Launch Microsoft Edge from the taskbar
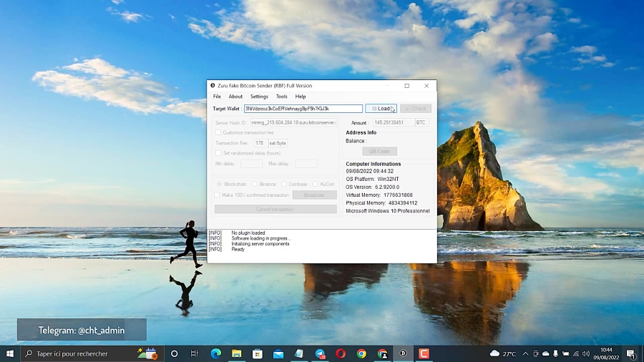 coord(215,353)
